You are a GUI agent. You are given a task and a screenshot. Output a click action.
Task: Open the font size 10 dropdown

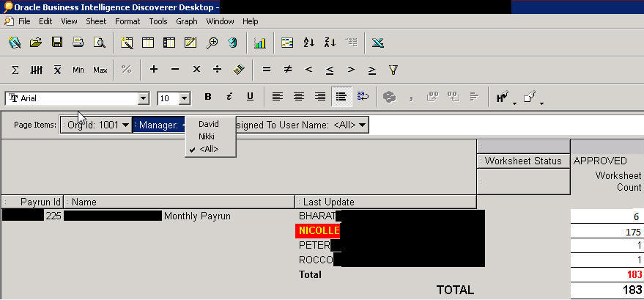click(184, 98)
